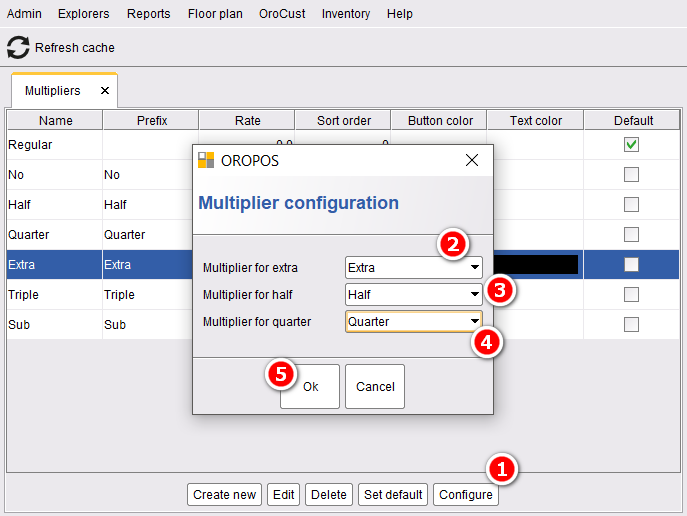Close the OROPOS dialog window
This screenshot has height=516, width=687.
tap(472, 160)
